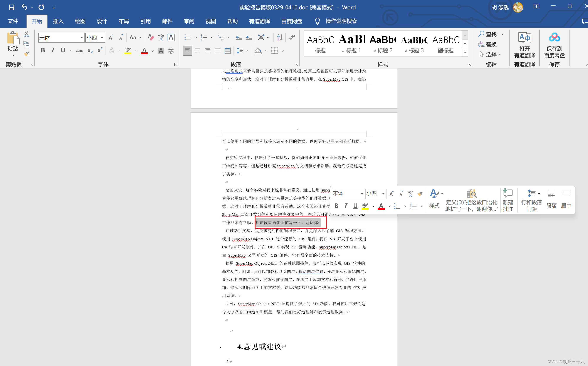Viewport: 588px width, 366px height.
Task: Click the 替换 replace button
Action: click(488, 44)
